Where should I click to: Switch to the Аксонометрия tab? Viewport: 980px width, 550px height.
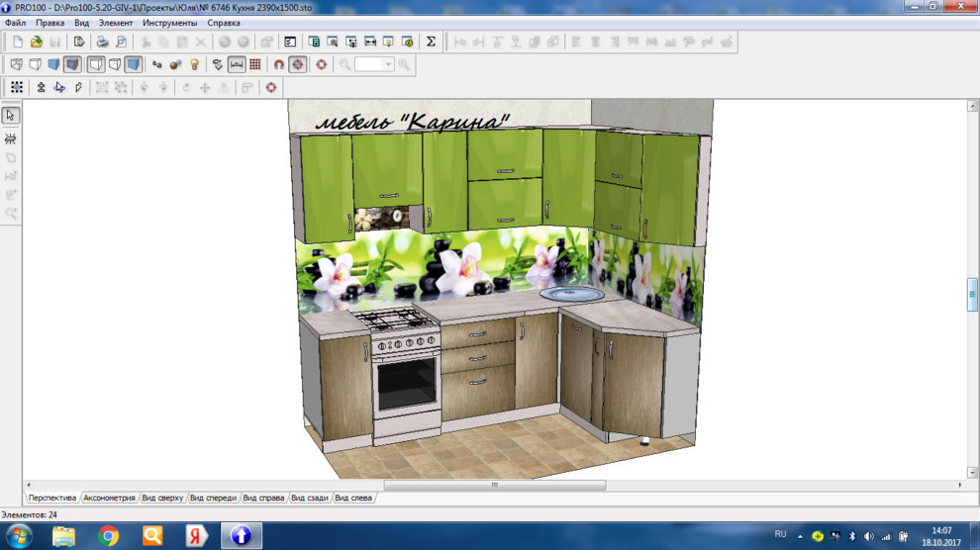click(109, 498)
